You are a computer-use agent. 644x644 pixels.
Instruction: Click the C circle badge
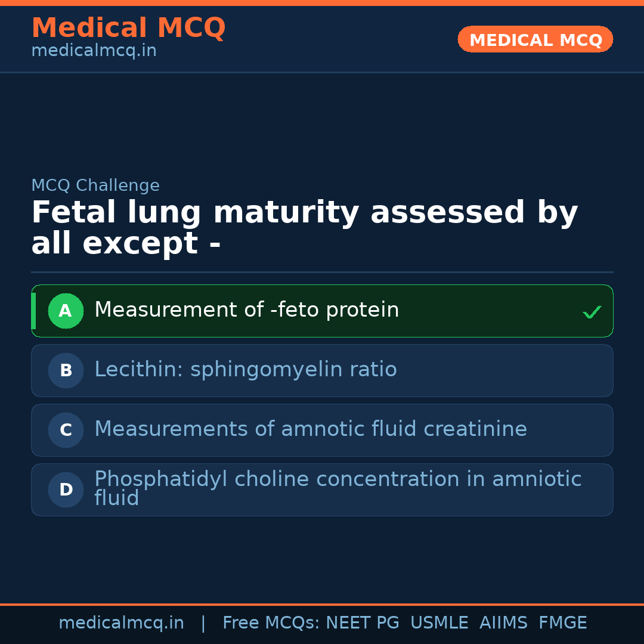66,430
